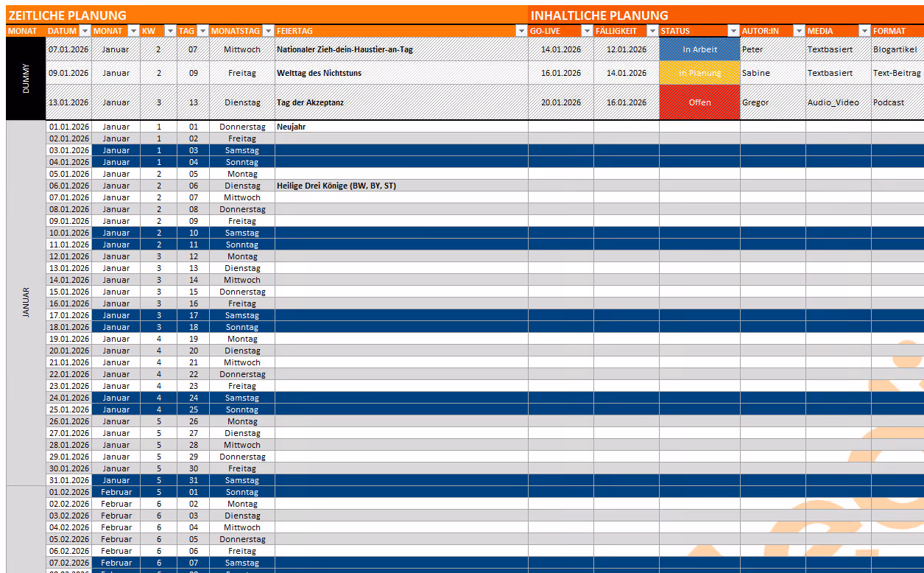Select Donnerstag cell in 01.01.2026 row
Viewport: 924px width, 573px height.
click(242, 127)
